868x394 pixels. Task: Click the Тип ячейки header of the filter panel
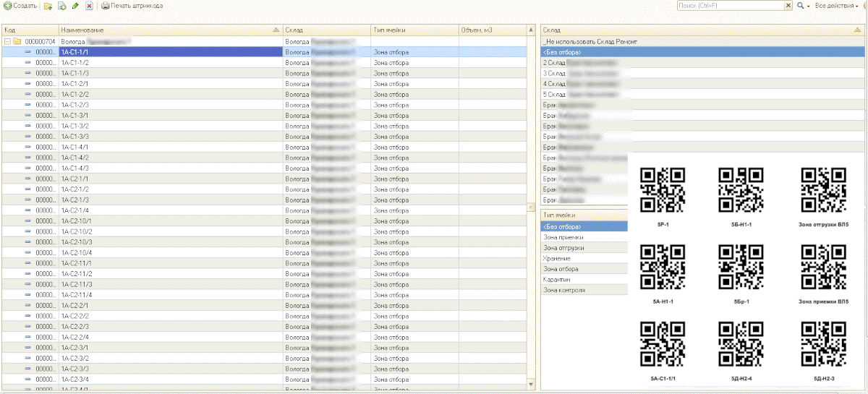pyautogui.click(x=584, y=215)
